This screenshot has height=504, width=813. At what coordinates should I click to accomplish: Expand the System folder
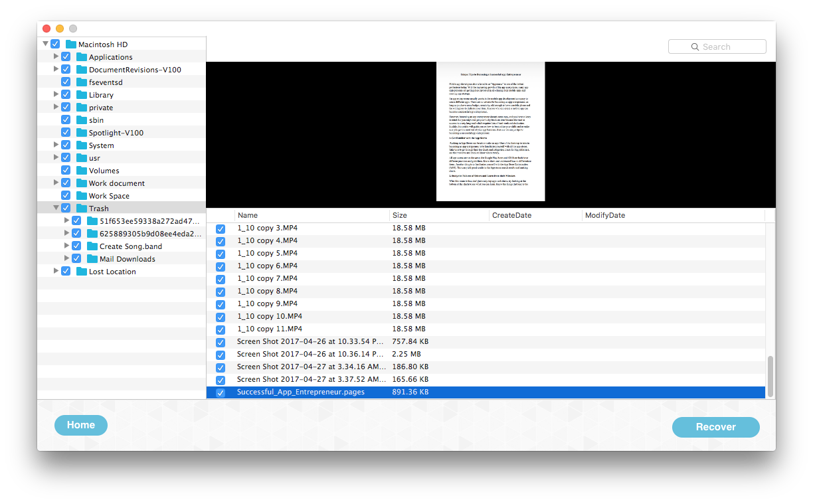[x=56, y=145]
